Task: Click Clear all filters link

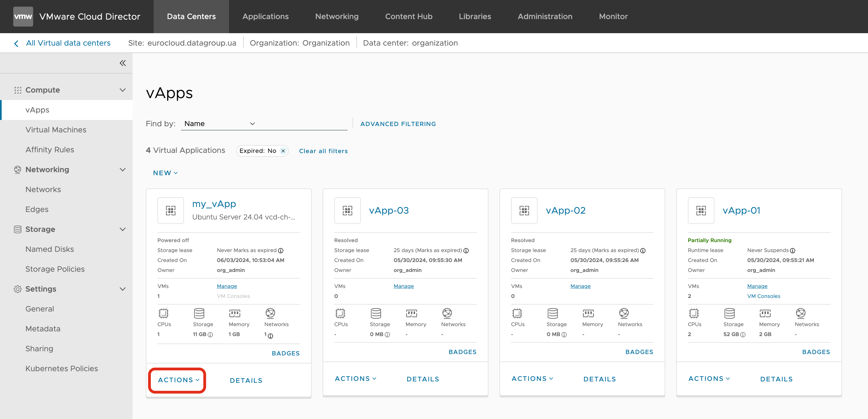Action: click(x=323, y=151)
